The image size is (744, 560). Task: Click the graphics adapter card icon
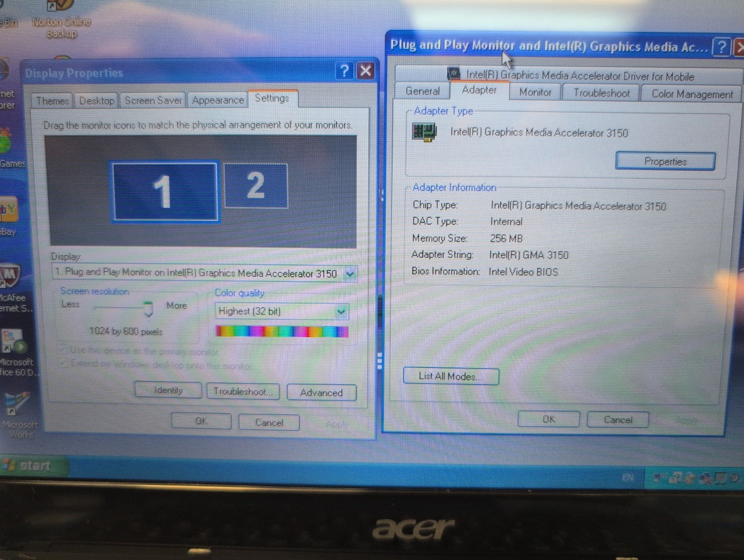[424, 132]
